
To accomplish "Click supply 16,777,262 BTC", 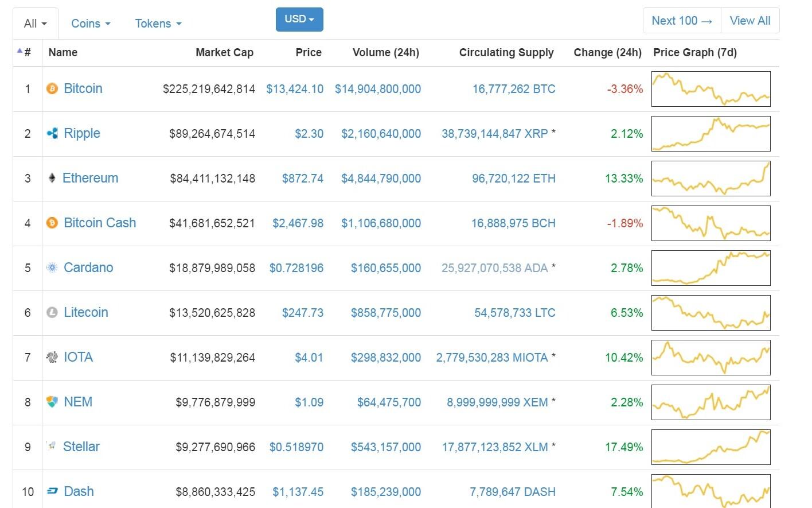I will [x=514, y=89].
